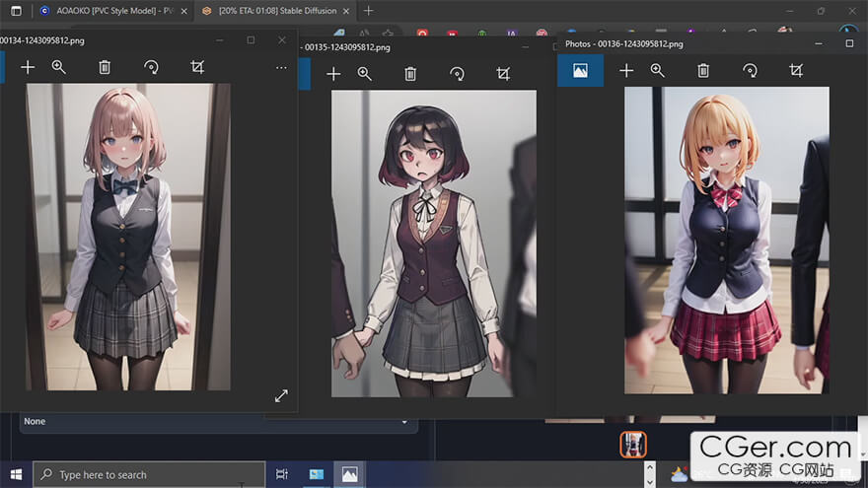Close the Stable Diffusion browser tab
Image resolution: width=868 pixels, height=488 pixels.
[x=346, y=11]
